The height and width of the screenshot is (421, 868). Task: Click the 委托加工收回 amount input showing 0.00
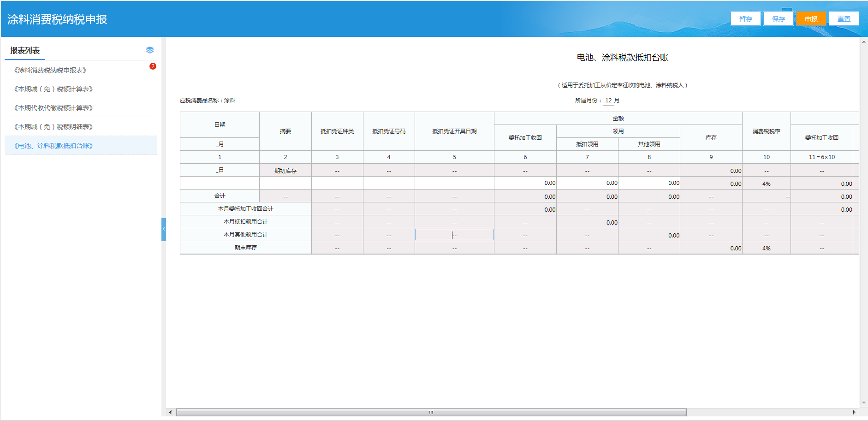coord(525,183)
